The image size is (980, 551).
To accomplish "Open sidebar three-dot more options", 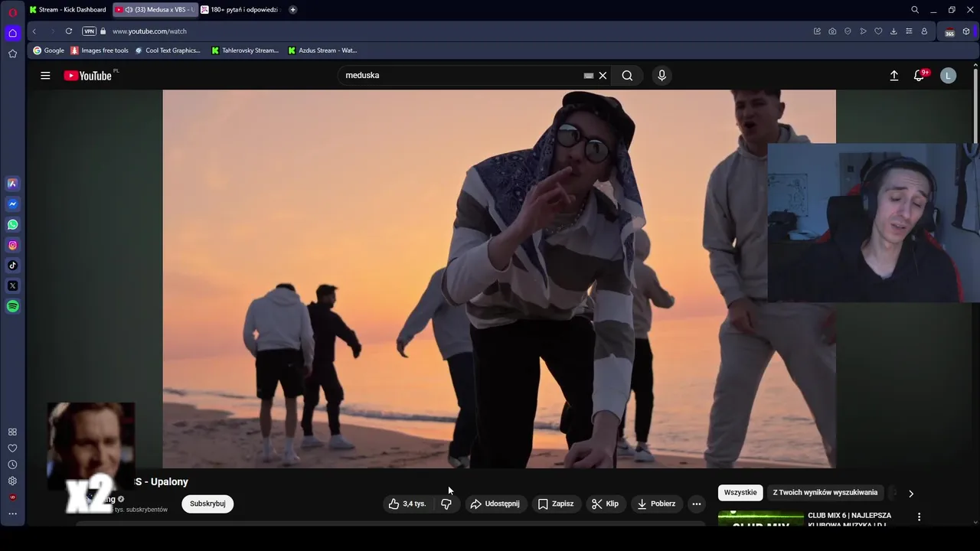I will 12,514.
